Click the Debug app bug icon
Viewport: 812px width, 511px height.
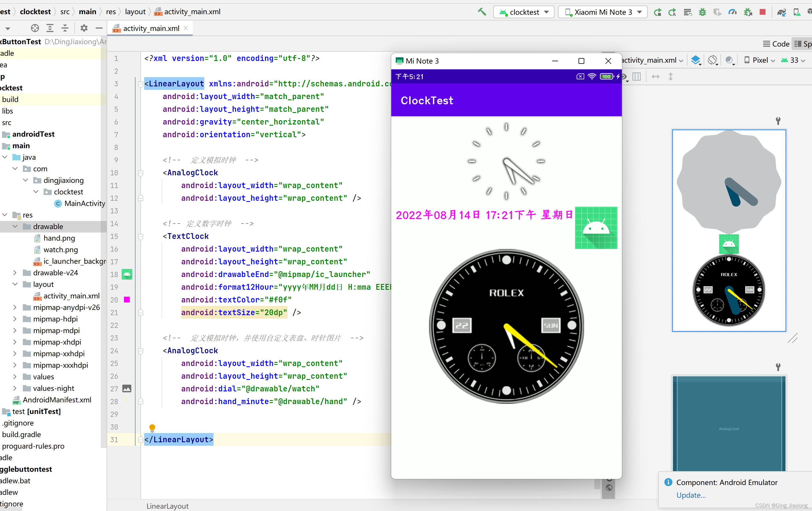tap(702, 12)
